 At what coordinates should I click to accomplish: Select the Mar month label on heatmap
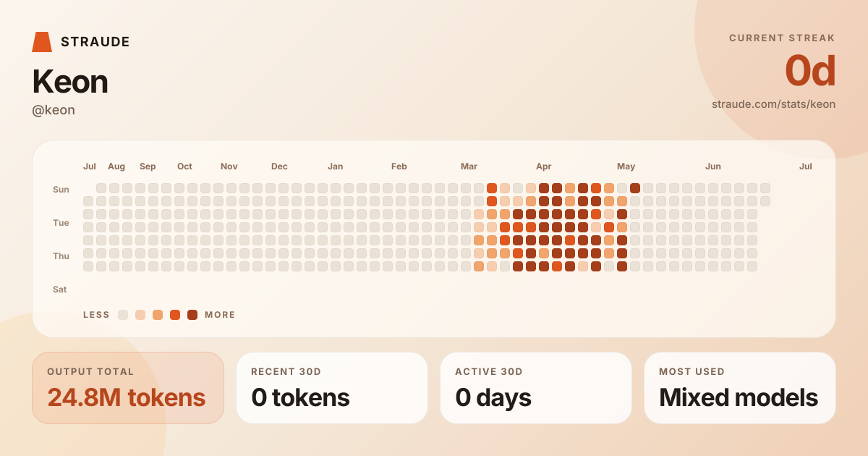469,166
